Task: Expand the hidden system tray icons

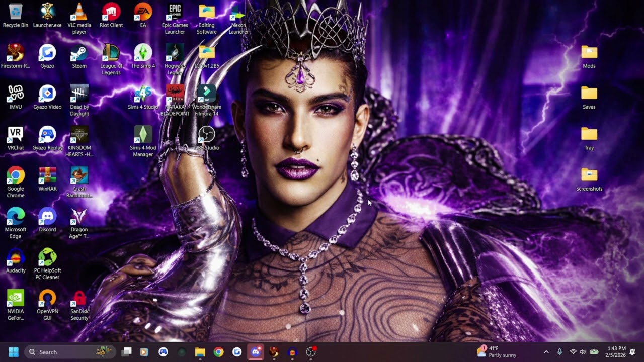Action: click(x=546, y=352)
